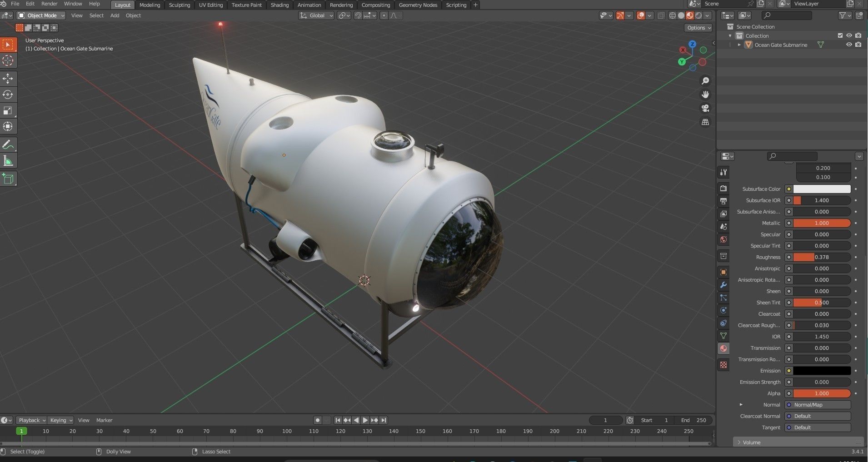Expand the Ocean Gate Submarine hierarchy
The height and width of the screenshot is (462, 868).
click(739, 45)
